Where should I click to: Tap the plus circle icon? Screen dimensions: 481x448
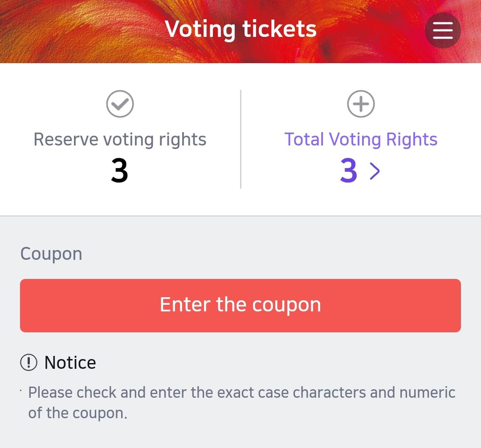point(361,104)
